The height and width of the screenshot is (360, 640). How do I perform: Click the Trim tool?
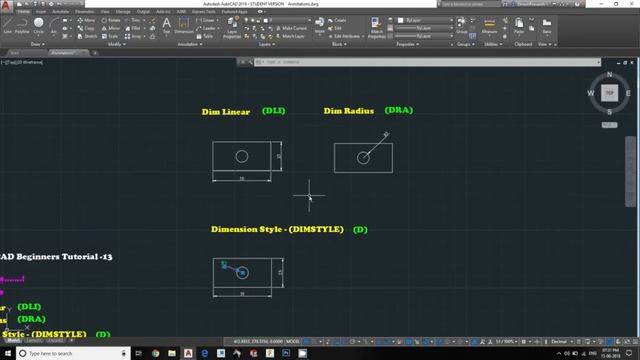(x=133, y=20)
